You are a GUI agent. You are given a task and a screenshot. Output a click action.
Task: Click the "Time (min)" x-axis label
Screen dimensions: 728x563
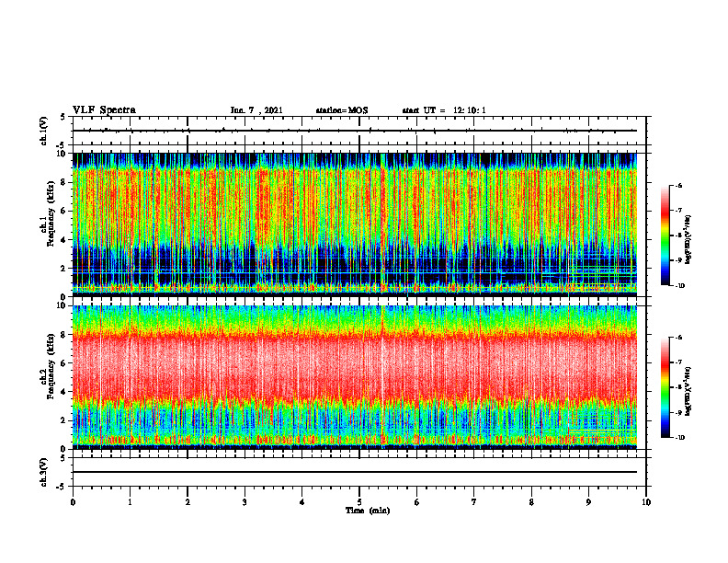tap(368, 511)
